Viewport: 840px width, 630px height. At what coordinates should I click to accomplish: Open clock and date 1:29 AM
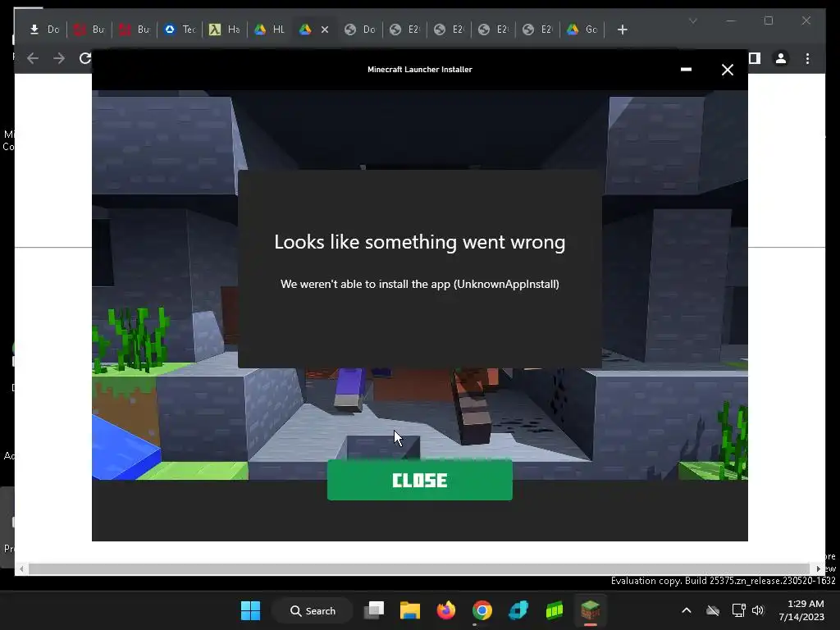pos(801,610)
